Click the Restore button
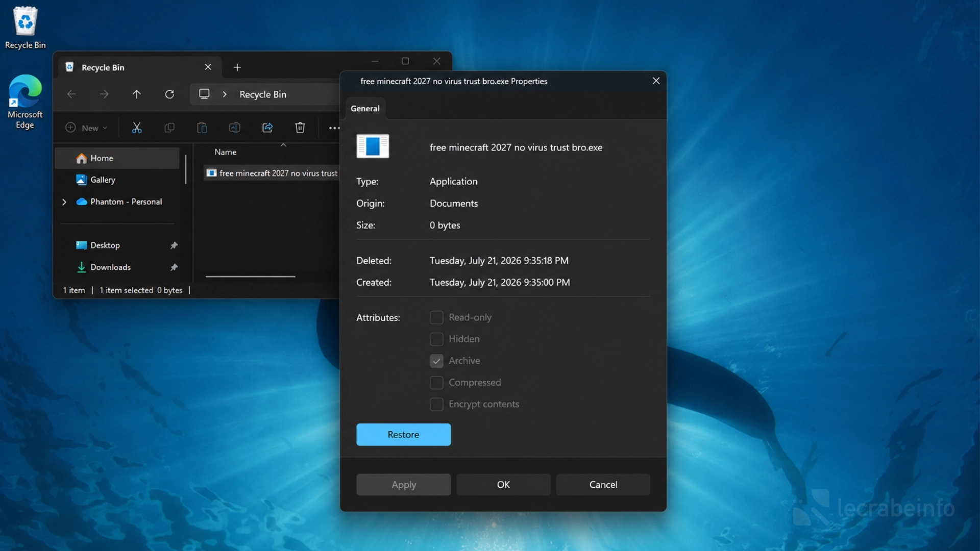Image resolution: width=980 pixels, height=551 pixels. tap(403, 435)
